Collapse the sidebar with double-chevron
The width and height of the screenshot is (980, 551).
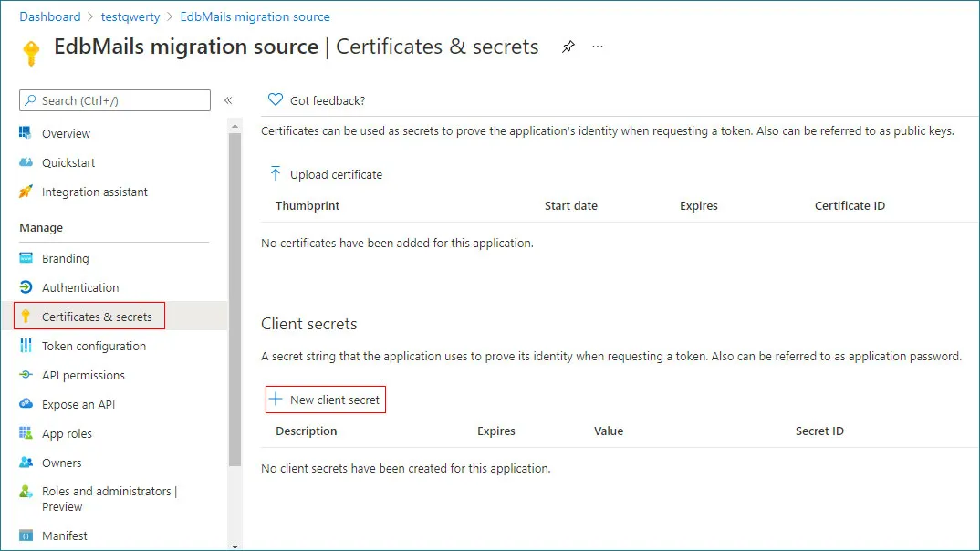(228, 100)
